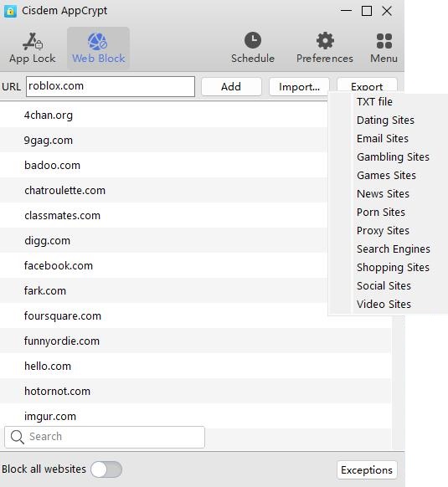Focus the Search text box
Image resolution: width=448 pixels, height=487 pixels.
pyautogui.click(x=105, y=437)
